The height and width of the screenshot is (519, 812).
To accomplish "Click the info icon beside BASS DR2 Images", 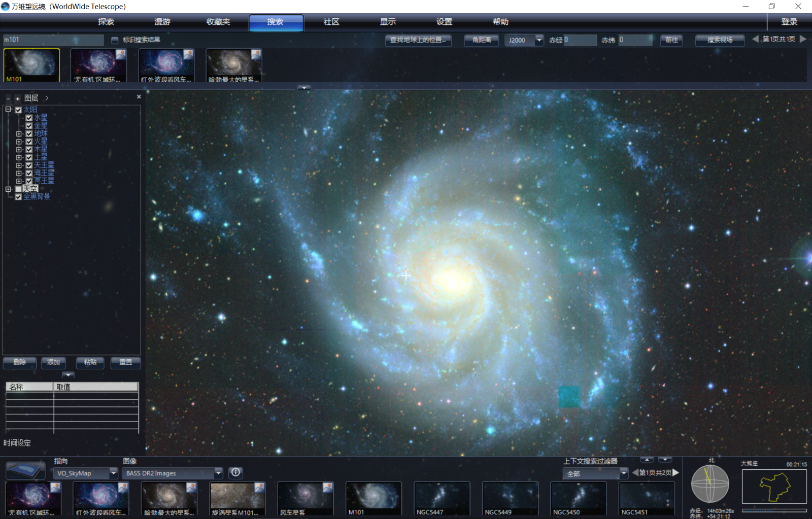I will 235,472.
